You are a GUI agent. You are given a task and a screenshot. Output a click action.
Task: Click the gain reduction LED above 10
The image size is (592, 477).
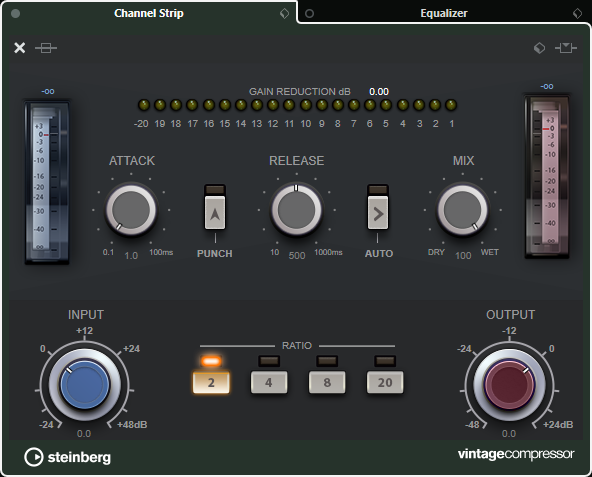click(x=306, y=105)
